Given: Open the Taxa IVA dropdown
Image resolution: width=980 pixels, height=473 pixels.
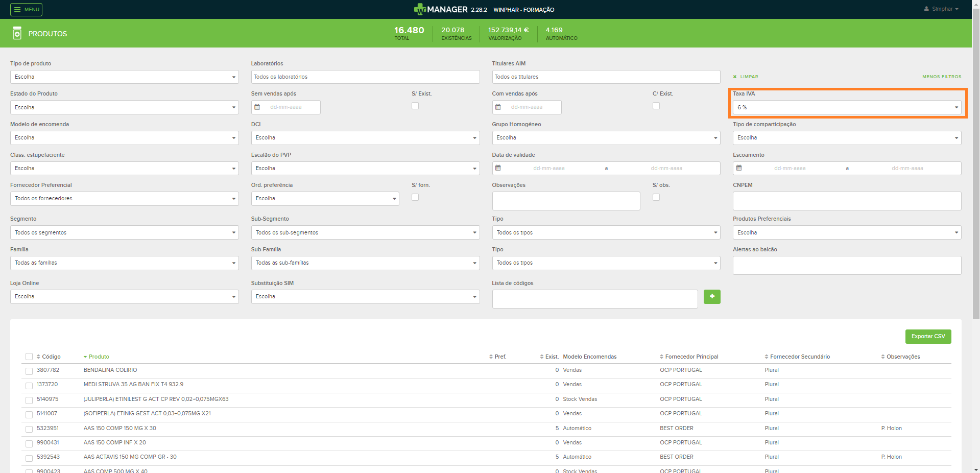Looking at the screenshot, I should 846,107.
